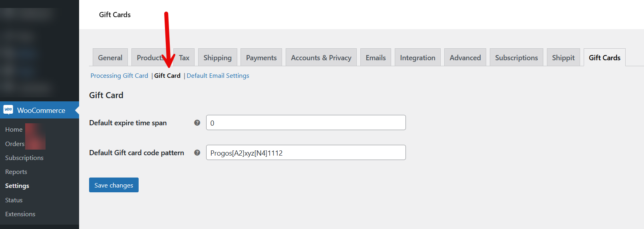Image resolution: width=644 pixels, height=229 pixels.
Task: Click the Gift Card section heading
Action: (106, 95)
